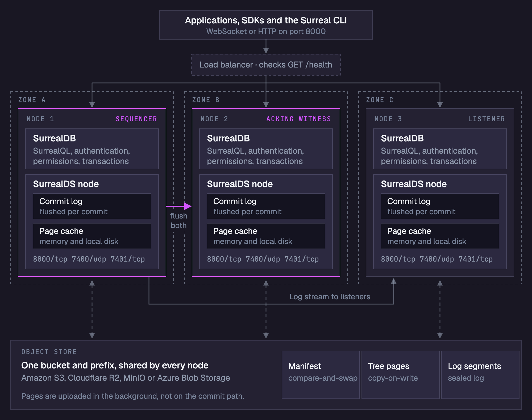Click the ACKING WITNESS role label
The width and height of the screenshot is (532, 420).
(x=299, y=119)
